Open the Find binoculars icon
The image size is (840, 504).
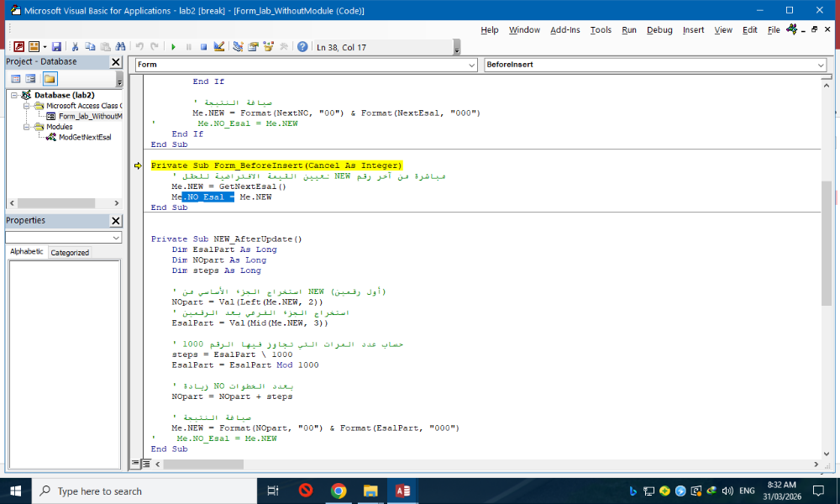(120, 47)
